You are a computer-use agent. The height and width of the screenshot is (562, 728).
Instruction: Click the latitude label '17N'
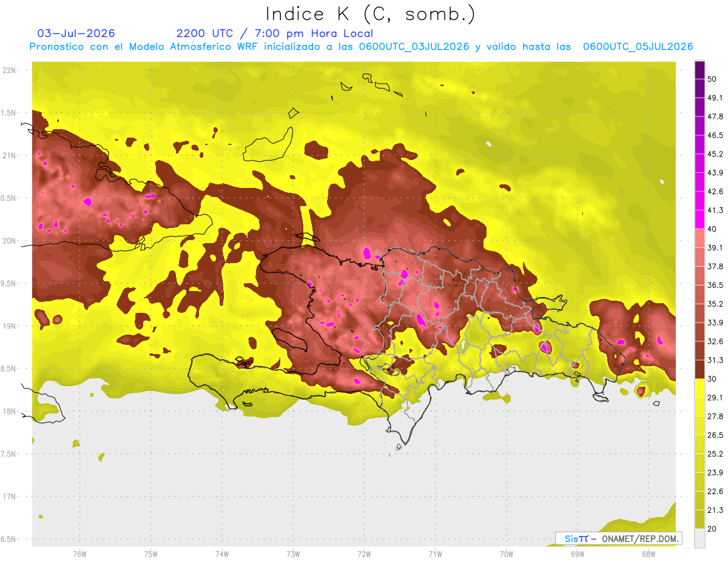click(x=9, y=497)
